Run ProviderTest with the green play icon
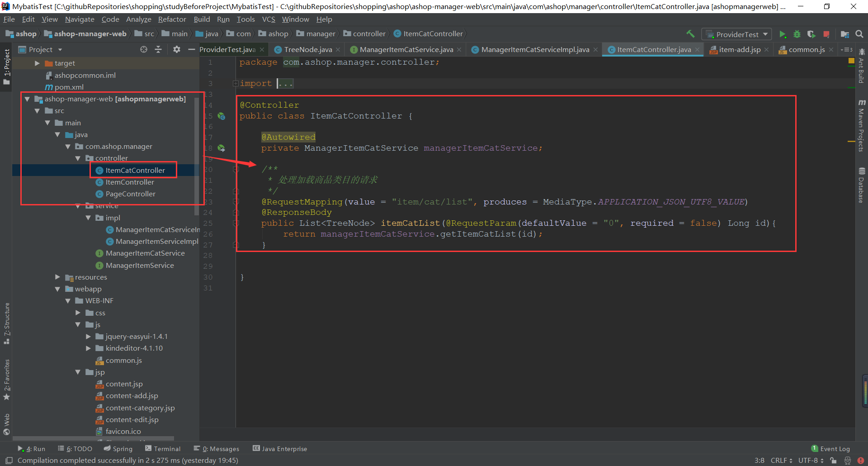The width and height of the screenshot is (868, 466). tap(783, 34)
